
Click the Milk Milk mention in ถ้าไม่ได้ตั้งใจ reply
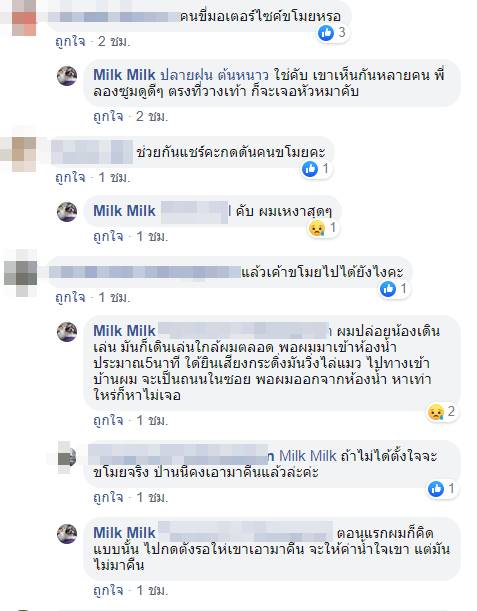307,456
